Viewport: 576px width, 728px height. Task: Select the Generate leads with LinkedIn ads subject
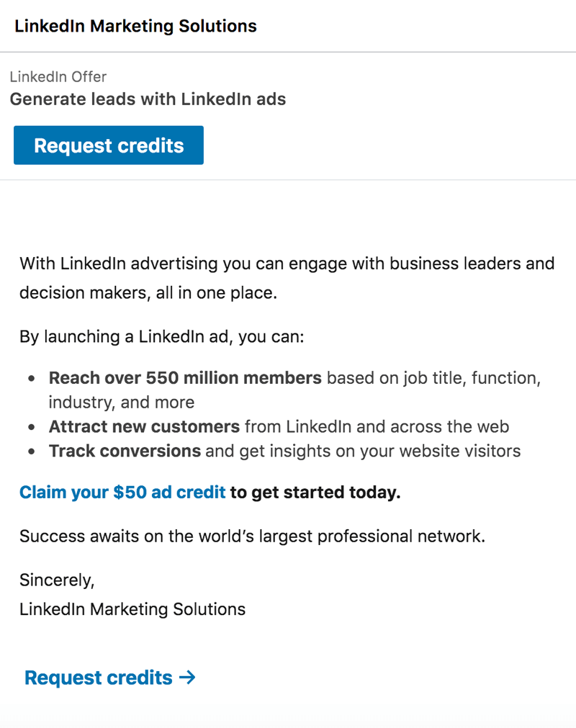pos(148,99)
